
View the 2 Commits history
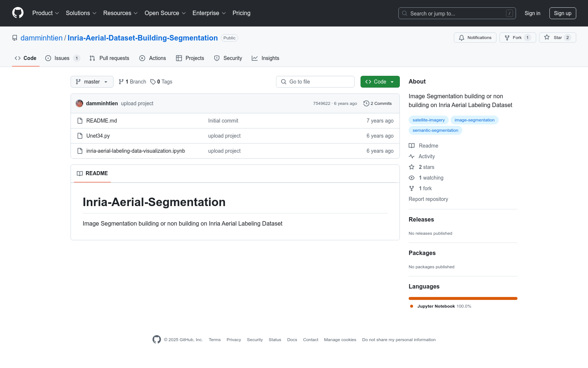coord(377,103)
